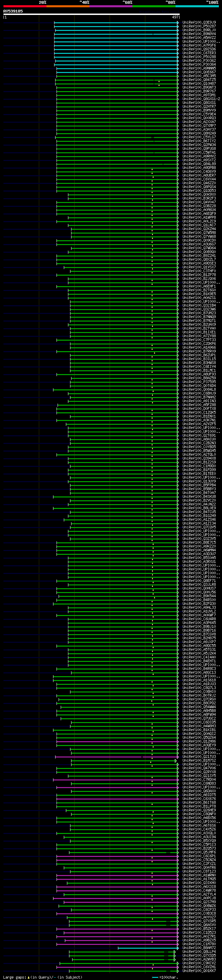The image size is (222, 980).
Task: Click the white query sequence bar
Action: 91,14
